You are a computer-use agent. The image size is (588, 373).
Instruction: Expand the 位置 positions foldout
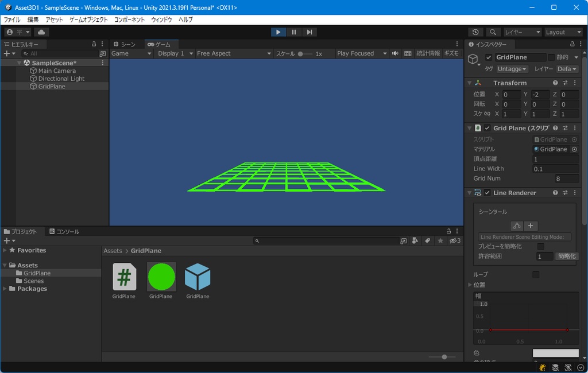pos(470,285)
